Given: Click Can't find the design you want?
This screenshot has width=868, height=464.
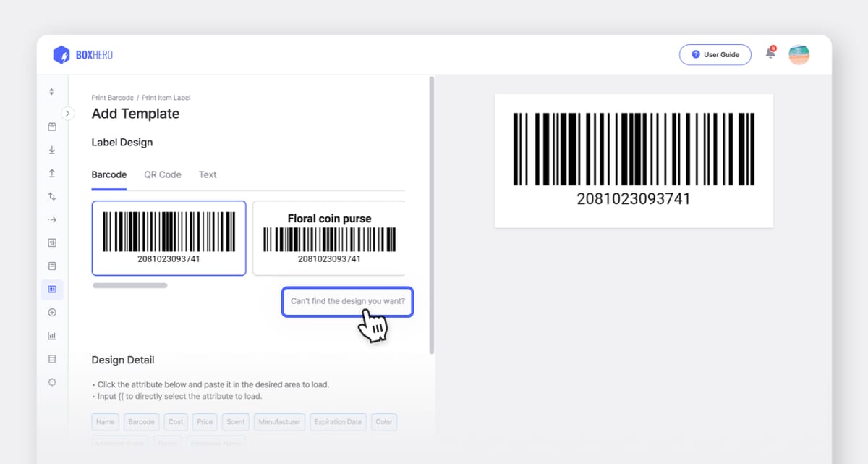Looking at the screenshot, I should (347, 302).
